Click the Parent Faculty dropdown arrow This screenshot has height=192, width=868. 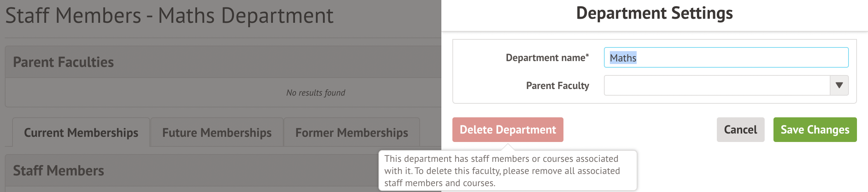click(839, 85)
